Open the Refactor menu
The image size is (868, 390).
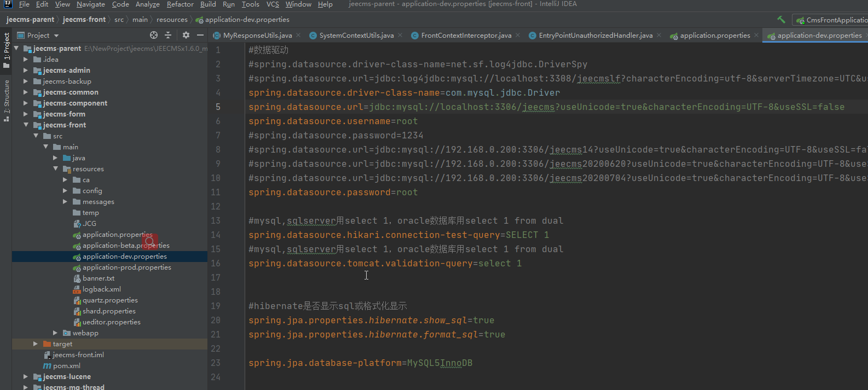(180, 4)
